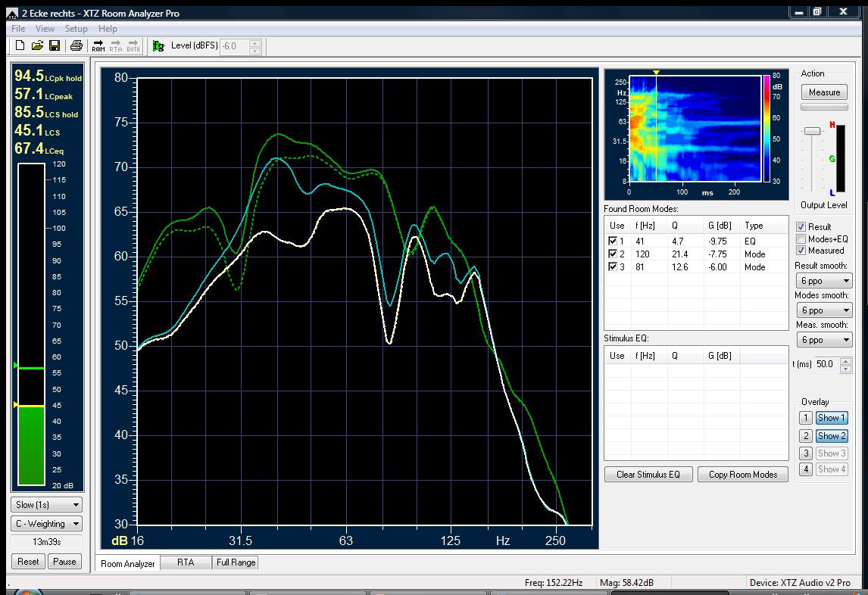Screen dimensions: 868x595
Task: Select the BOTH mode toolbar icon
Action: pyautogui.click(x=133, y=46)
